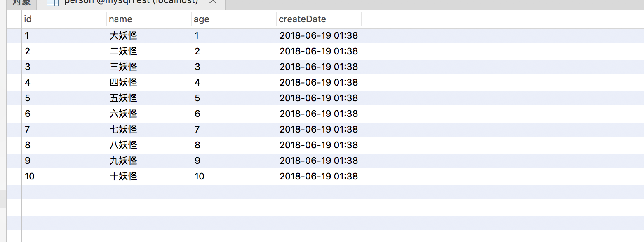This screenshot has height=242, width=644.
Task: Switch to the 对象 tab
Action: (x=21, y=2)
